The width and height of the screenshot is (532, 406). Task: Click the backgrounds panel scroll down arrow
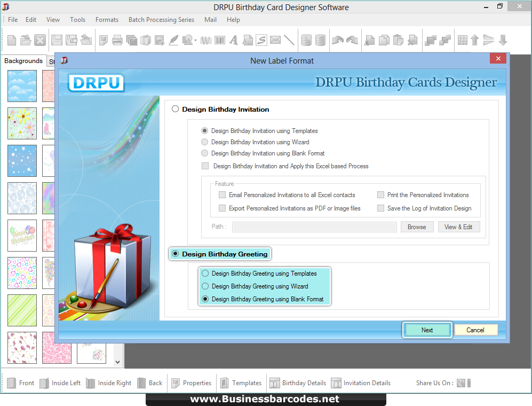(118, 362)
